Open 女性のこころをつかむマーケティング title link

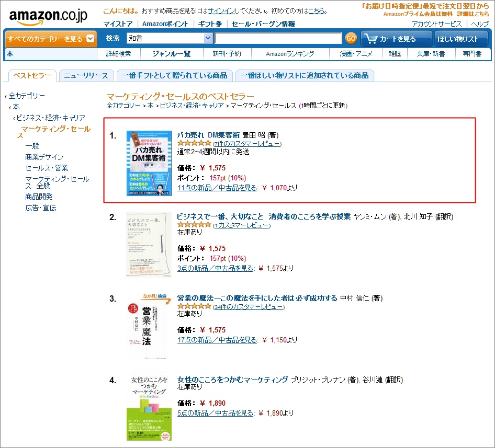232,380
